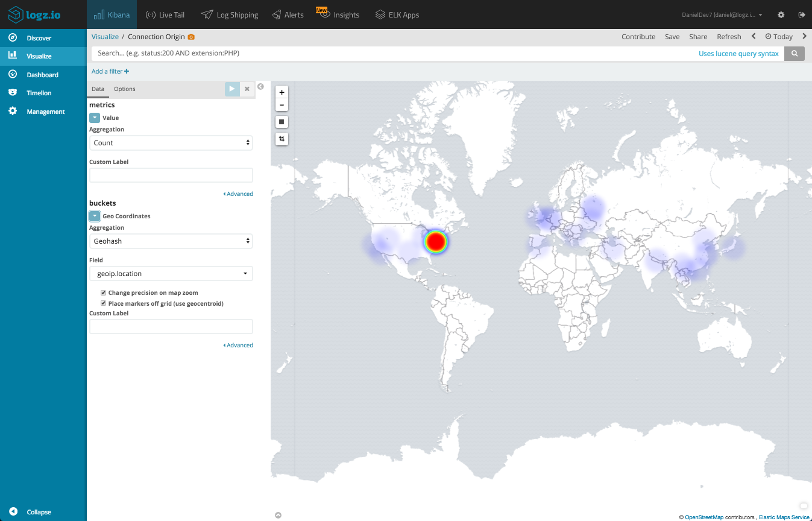Collapse the left sidebar
Image resolution: width=812 pixels, height=521 pixels.
pyautogui.click(x=30, y=512)
